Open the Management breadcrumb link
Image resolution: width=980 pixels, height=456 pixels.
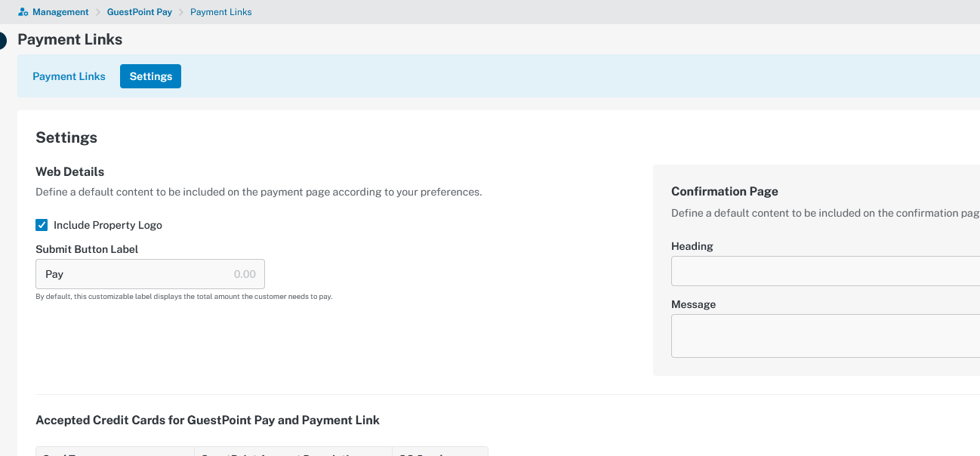click(x=60, y=12)
